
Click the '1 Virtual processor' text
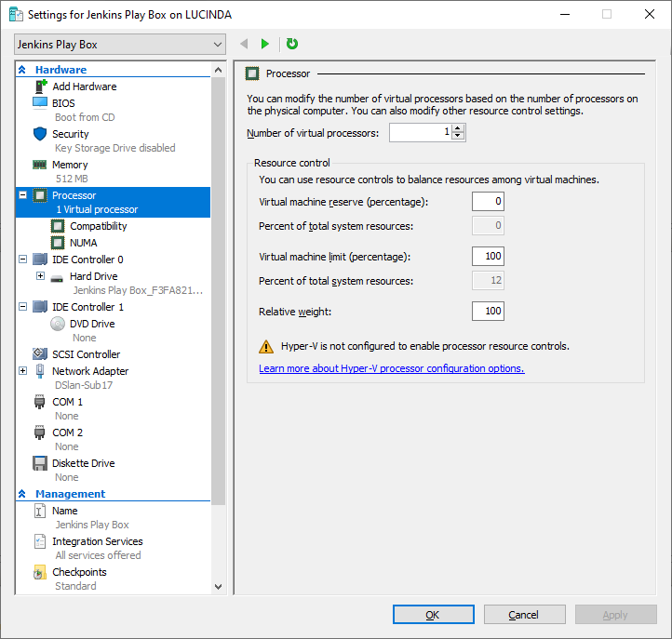[x=97, y=209]
